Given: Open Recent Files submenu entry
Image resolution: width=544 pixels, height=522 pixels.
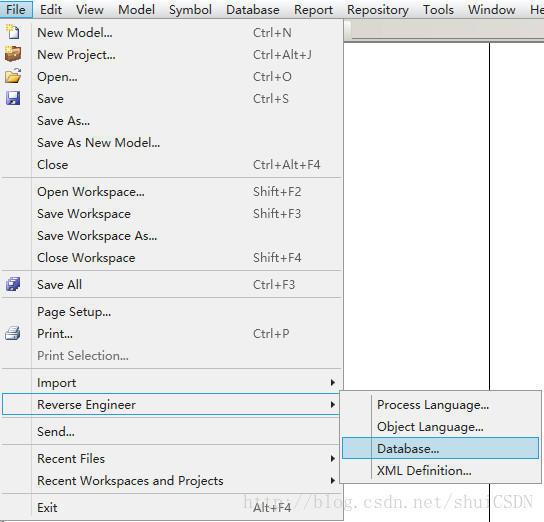Looking at the screenshot, I should (172, 459).
